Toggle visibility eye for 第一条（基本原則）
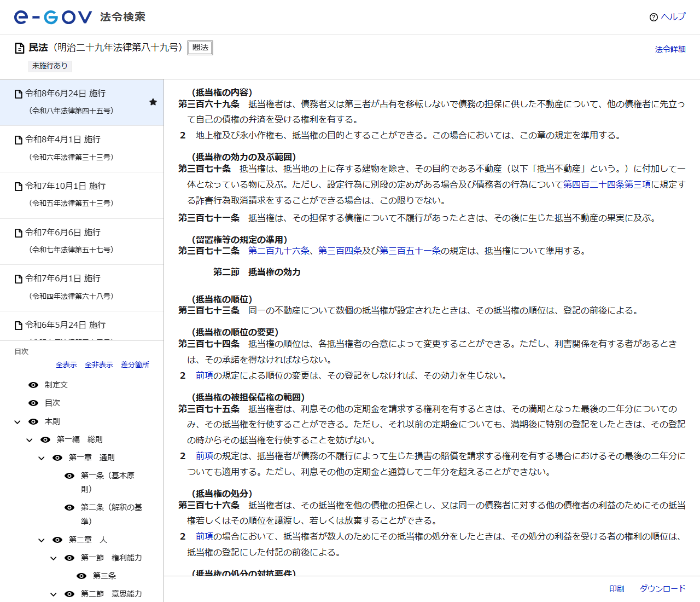Screen dimensions: 700x602 tap(69, 476)
